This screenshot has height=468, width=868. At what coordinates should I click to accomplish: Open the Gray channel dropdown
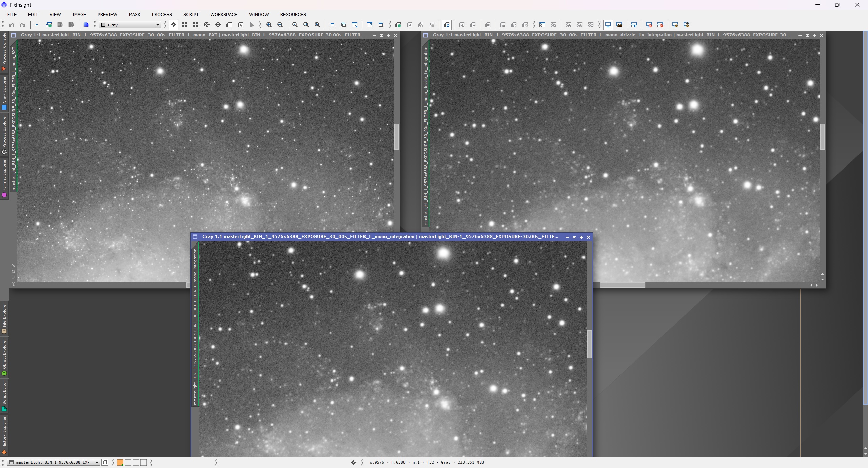coord(130,25)
